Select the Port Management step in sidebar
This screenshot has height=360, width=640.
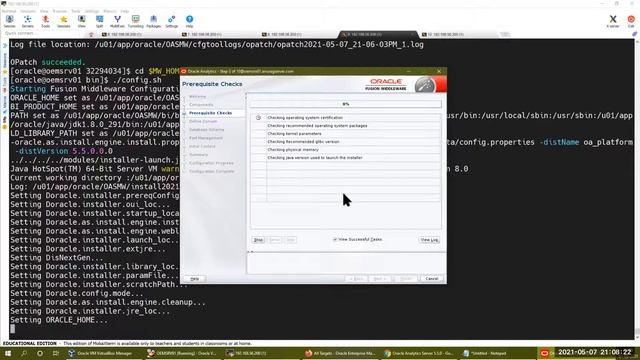click(206, 138)
